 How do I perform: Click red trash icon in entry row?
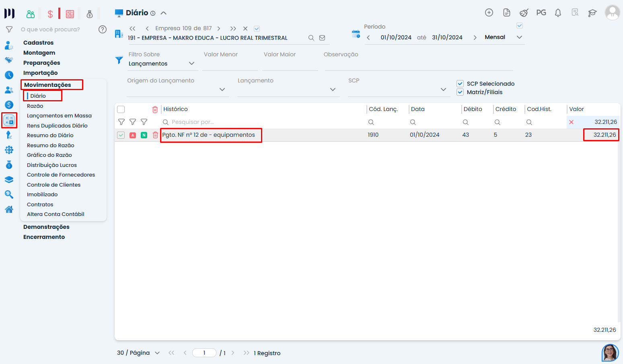point(155,135)
